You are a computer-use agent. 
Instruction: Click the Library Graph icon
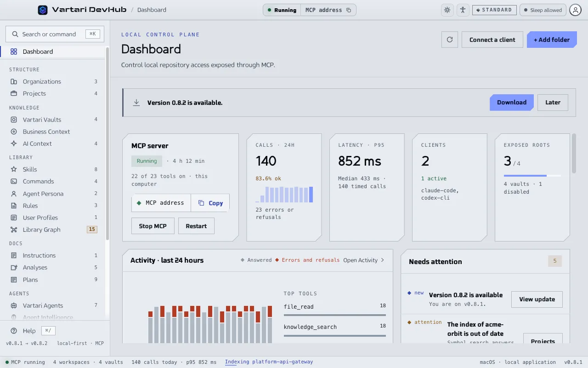(x=14, y=230)
